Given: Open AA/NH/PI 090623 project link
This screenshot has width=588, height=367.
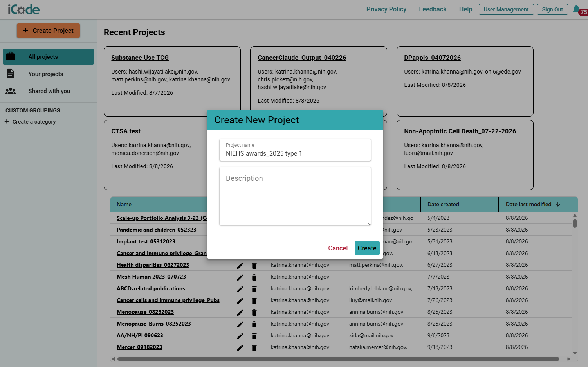Looking at the screenshot, I should click(x=140, y=335).
